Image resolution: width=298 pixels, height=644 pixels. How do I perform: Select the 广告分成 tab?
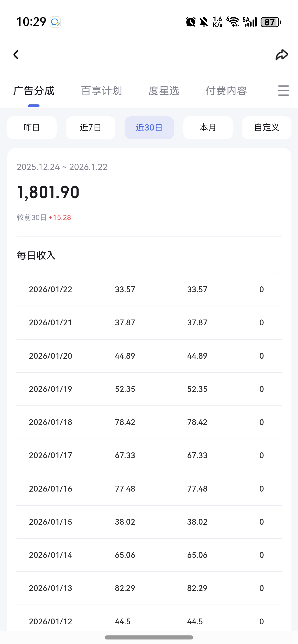pyautogui.click(x=34, y=90)
